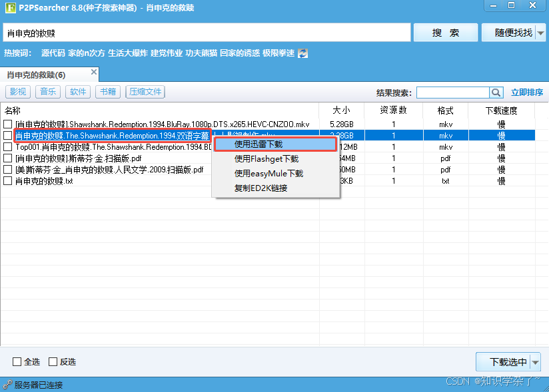Click the 服务器已连接 status text

tap(39, 385)
